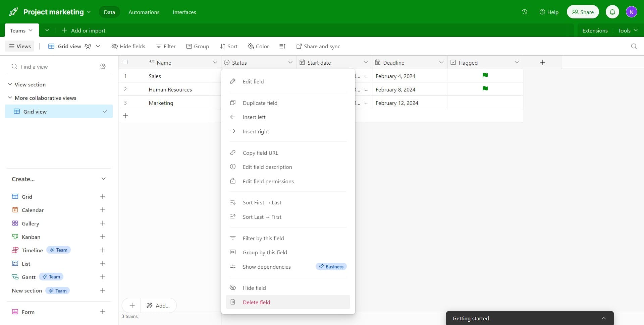Toggle the select all rows checkbox
The height and width of the screenshot is (325, 644).
[125, 62]
